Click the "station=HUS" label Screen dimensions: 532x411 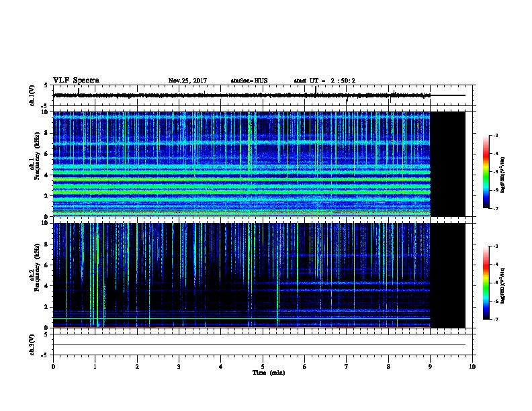(249, 81)
